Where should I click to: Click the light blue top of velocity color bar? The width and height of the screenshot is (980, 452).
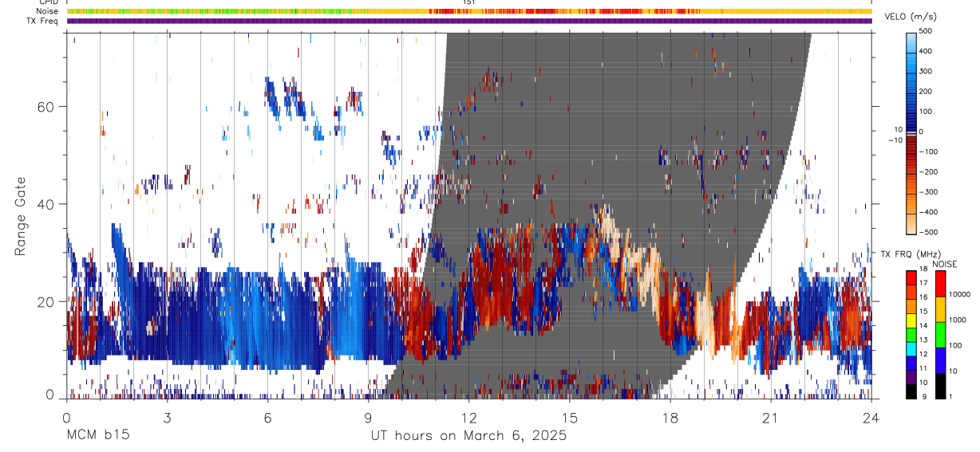[x=911, y=41]
